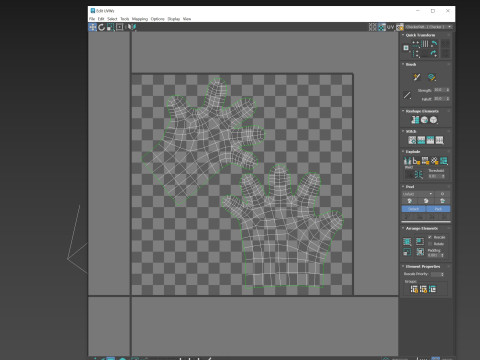
Task: Click the Pack Together icon
Action: coord(420,241)
